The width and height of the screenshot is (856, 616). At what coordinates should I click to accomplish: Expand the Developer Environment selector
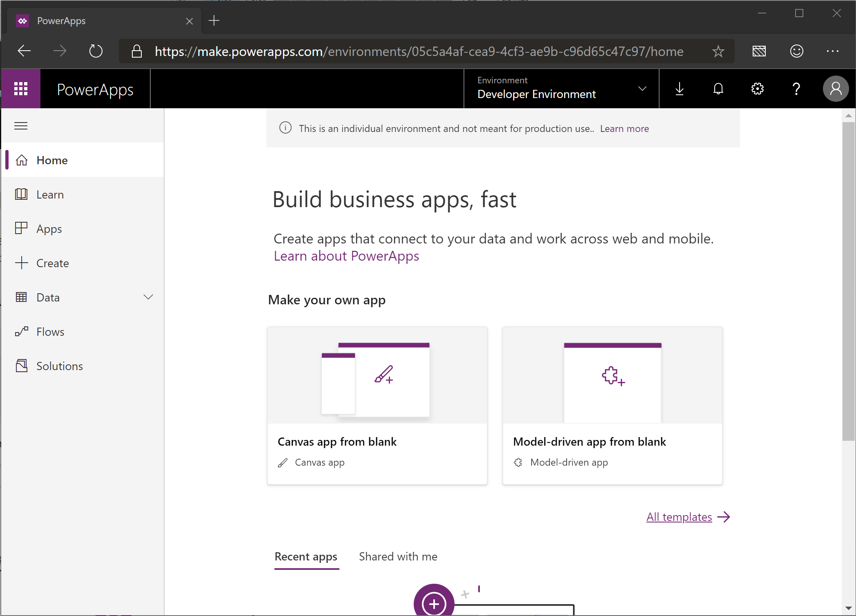pos(642,88)
